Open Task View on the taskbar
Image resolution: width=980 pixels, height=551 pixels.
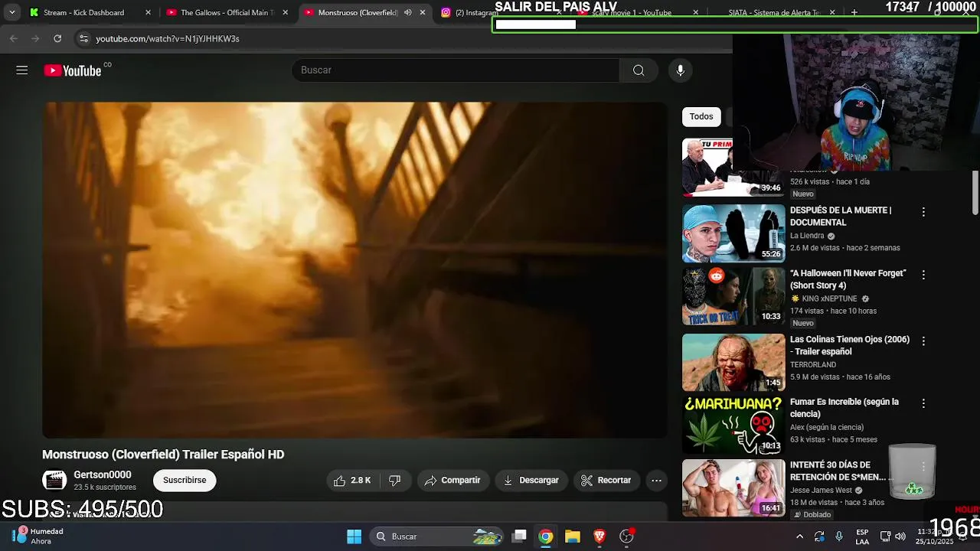tap(519, 536)
